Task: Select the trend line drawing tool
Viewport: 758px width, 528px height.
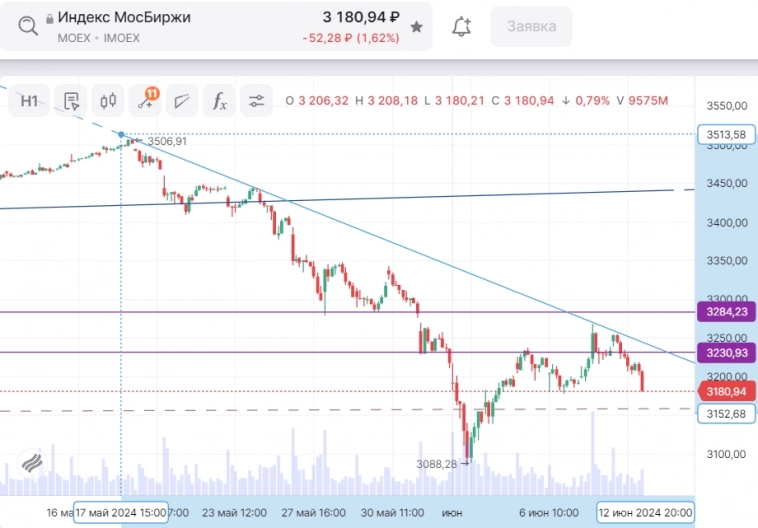Action: click(x=182, y=100)
